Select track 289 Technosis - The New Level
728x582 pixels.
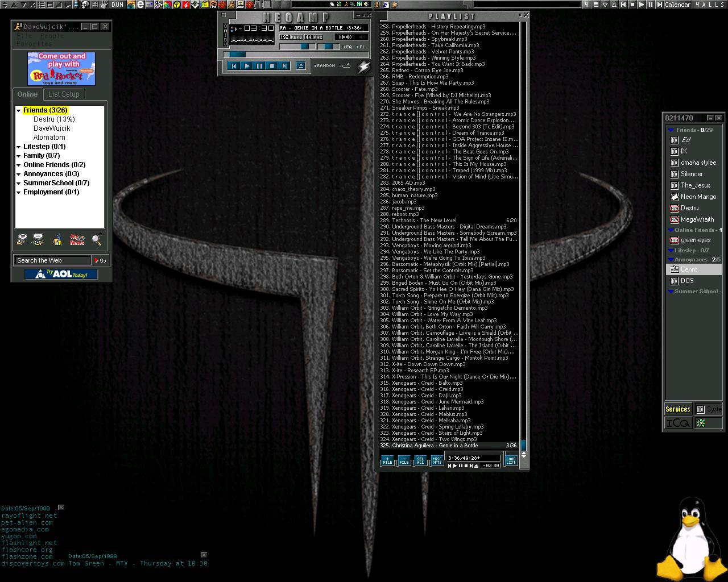pyautogui.click(x=448, y=221)
